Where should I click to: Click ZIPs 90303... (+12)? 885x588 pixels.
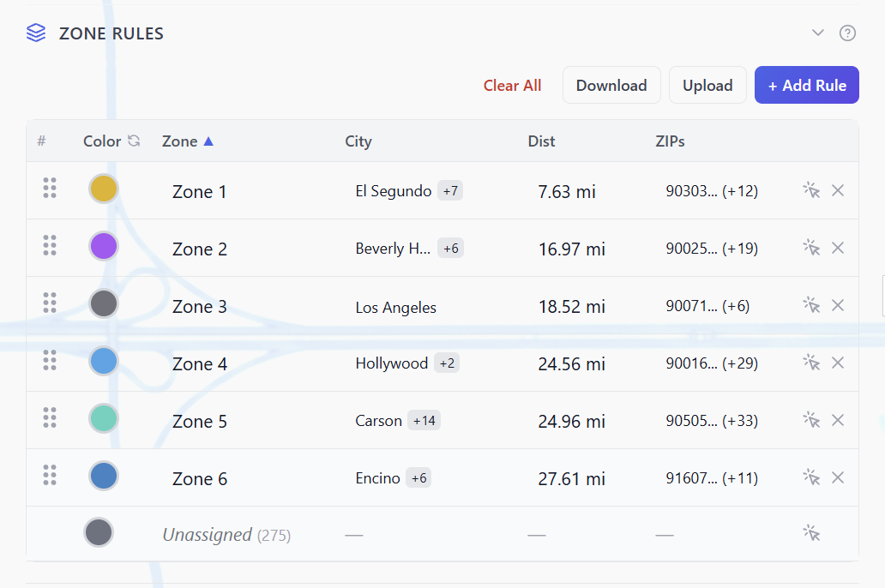click(712, 191)
